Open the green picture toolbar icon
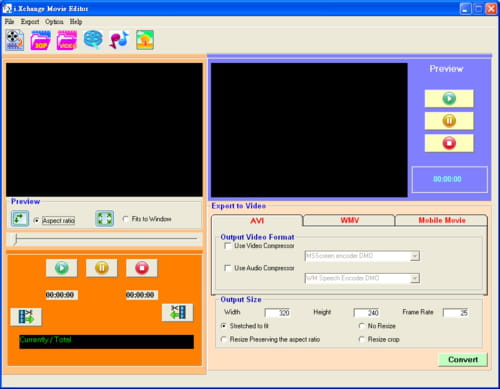 click(x=145, y=40)
